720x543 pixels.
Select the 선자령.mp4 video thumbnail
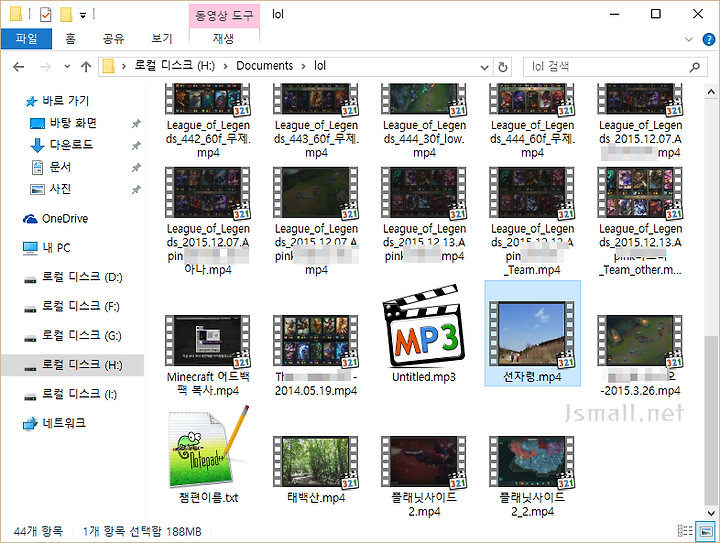533,334
